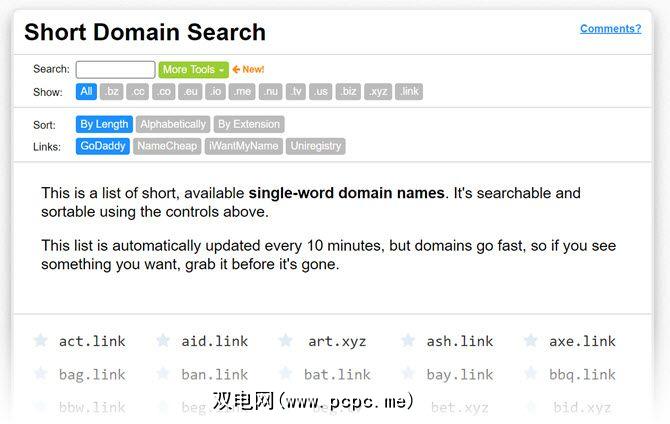Open the bay.link domain link
The height and width of the screenshot is (424, 670).
pyautogui.click(x=460, y=375)
